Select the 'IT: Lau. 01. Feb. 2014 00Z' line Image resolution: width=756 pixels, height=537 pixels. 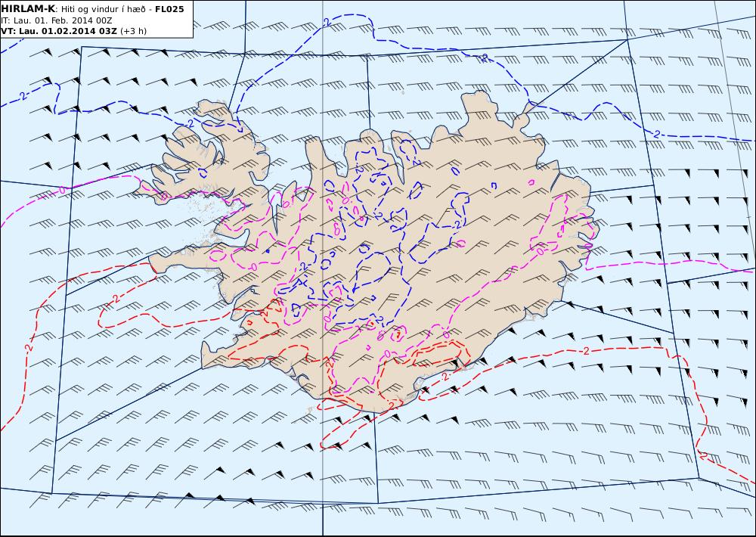pyautogui.click(x=57, y=20)
